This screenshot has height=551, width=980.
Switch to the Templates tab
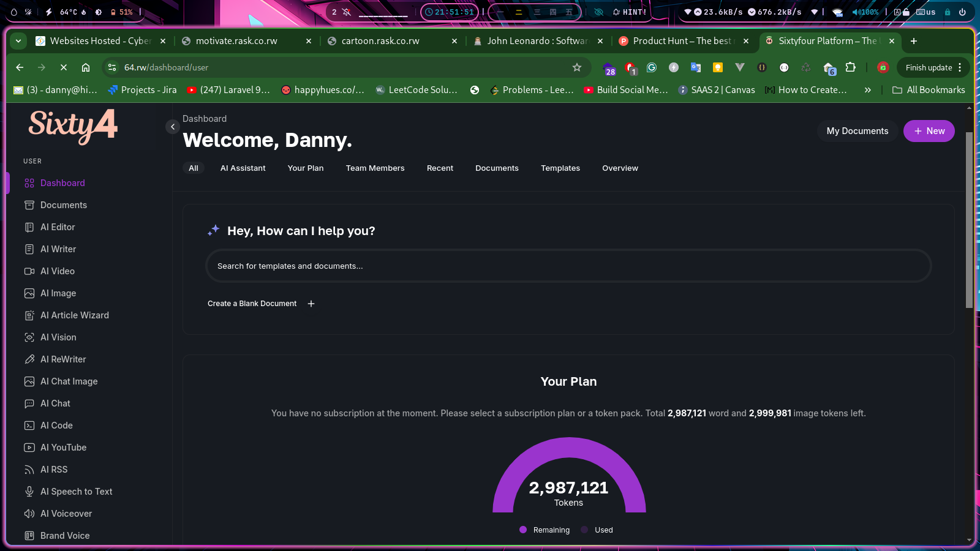point(560,168)
